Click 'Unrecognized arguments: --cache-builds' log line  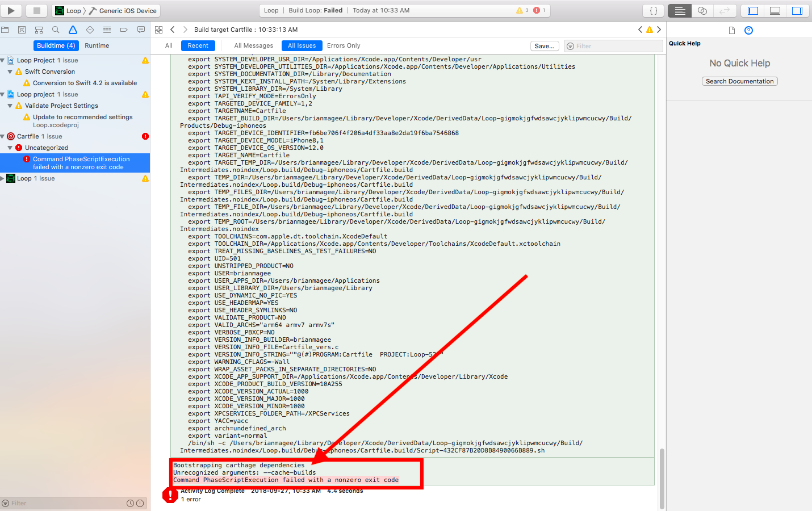(x=245, y=472)
